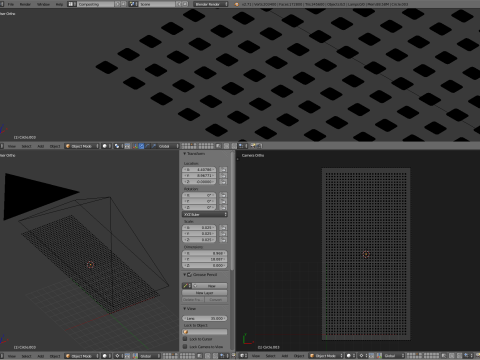This screenshot has height=360, width=480.
Task: Enable Lock Camera to View checkbox
Action: coord(185,347)
